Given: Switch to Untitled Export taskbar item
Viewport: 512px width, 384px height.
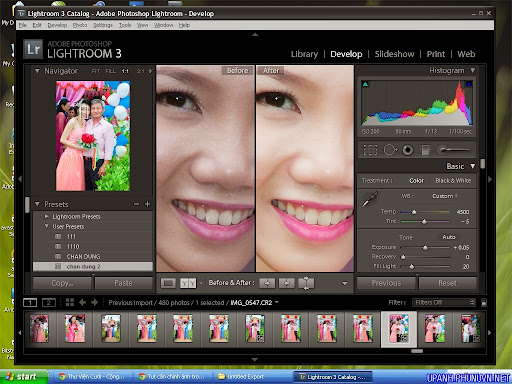Looking at the screenshot, I should pos(253,377).
